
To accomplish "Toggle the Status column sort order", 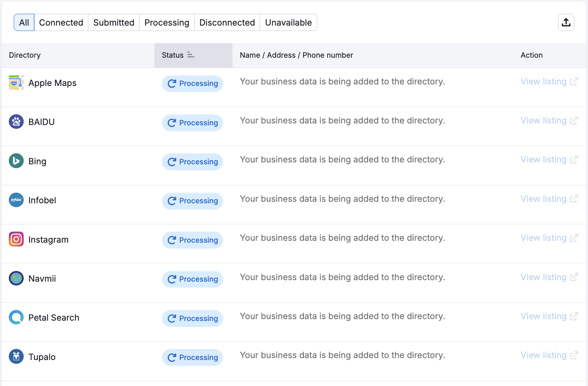I will pyautogui.click(x=191, y=55).
